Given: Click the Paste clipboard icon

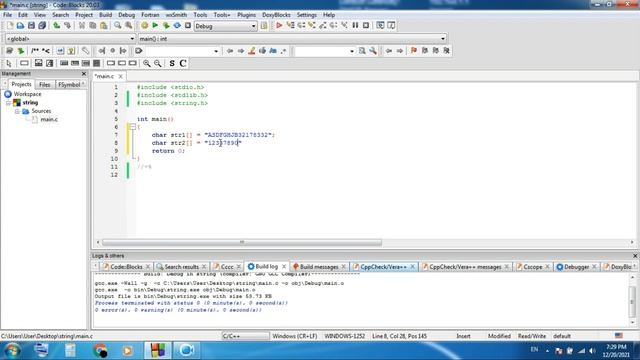Looking at the screenshot, I should [104, 26].
